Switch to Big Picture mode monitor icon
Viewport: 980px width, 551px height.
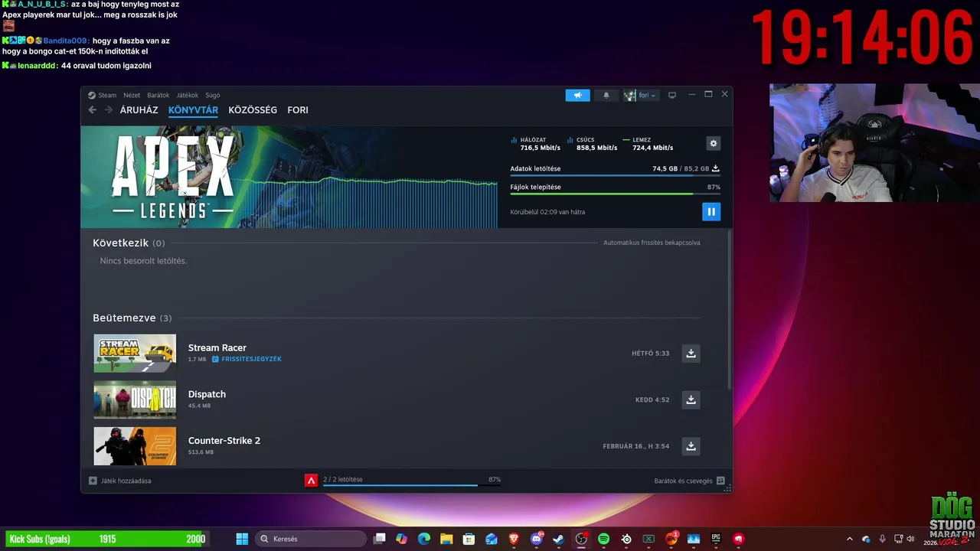672,95
